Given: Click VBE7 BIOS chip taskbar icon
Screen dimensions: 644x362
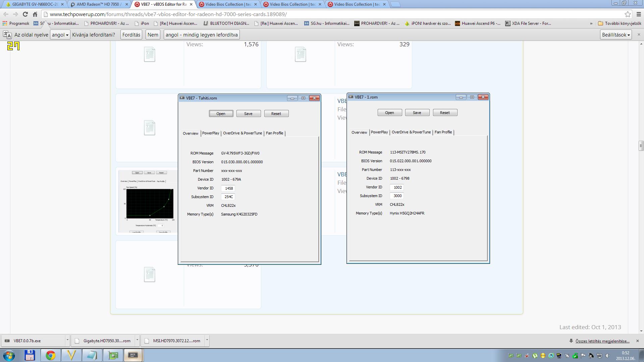Looking at the screenshot, I should click(x=133, y=355).
